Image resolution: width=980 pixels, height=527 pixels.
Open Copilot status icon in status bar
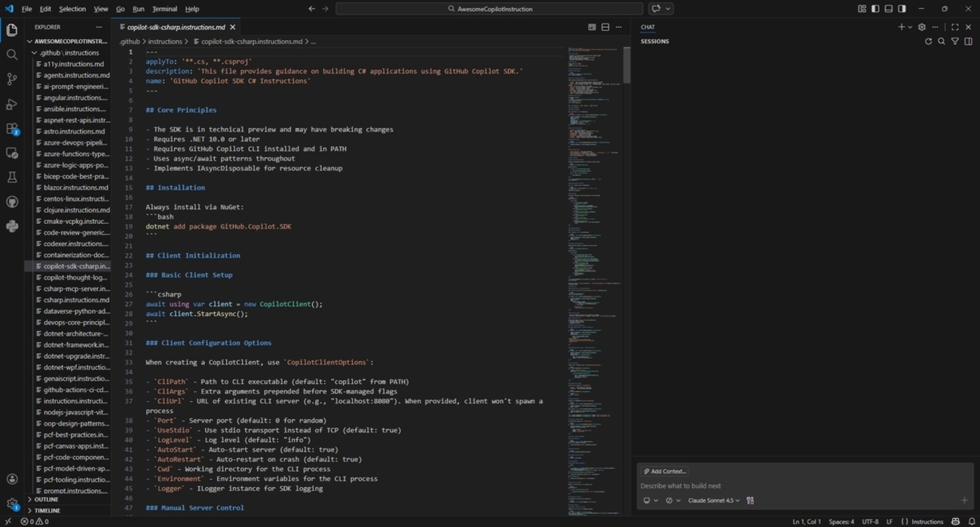(x=955, y=522)
